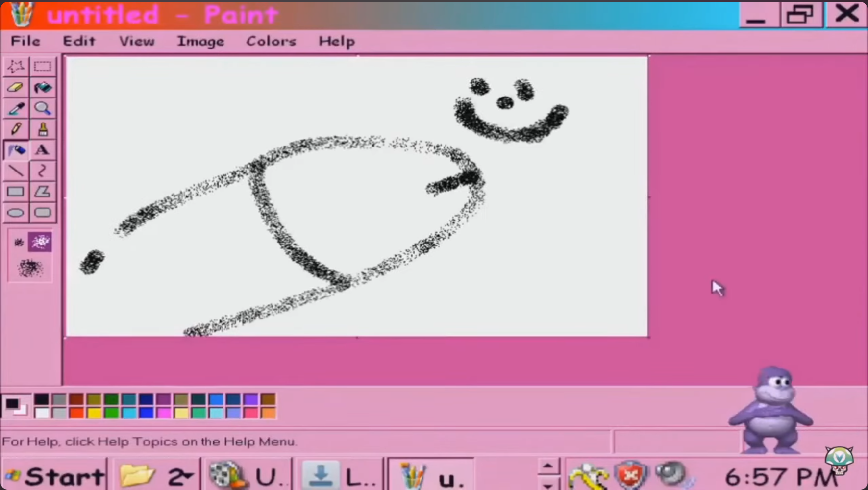Viewport: 868px width, 490px height.
Task: Select the Polygon shape tool
Action: tap(43, 192)
